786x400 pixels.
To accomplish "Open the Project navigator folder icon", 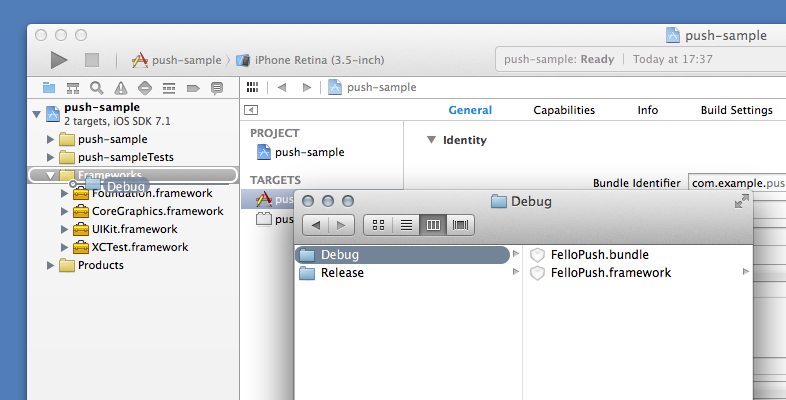I will click(x=49, y=88).
